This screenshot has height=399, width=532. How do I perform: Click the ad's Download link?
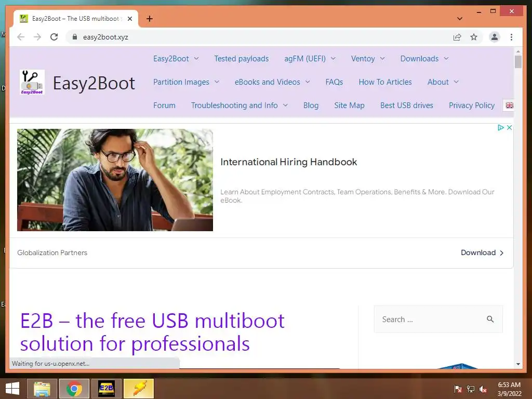(482, 252)
